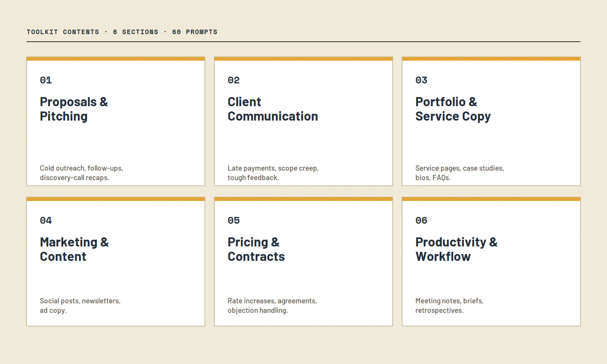Click the 'Toolkit Contents · 6 Sections · 60 Prompts' header
Viewport: 607px width, 364px height.
click(122, 32)
